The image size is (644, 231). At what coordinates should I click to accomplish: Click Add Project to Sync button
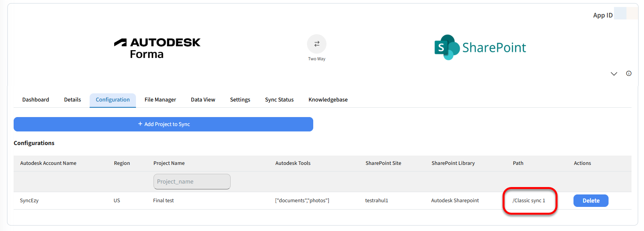pos(163,124)
